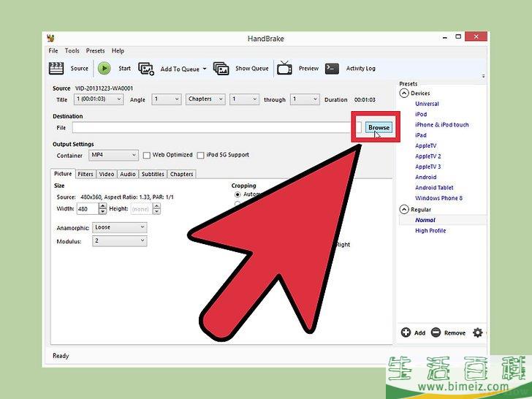Adjust the Width spinner arrows
The image size is (532, 399).
102,209
